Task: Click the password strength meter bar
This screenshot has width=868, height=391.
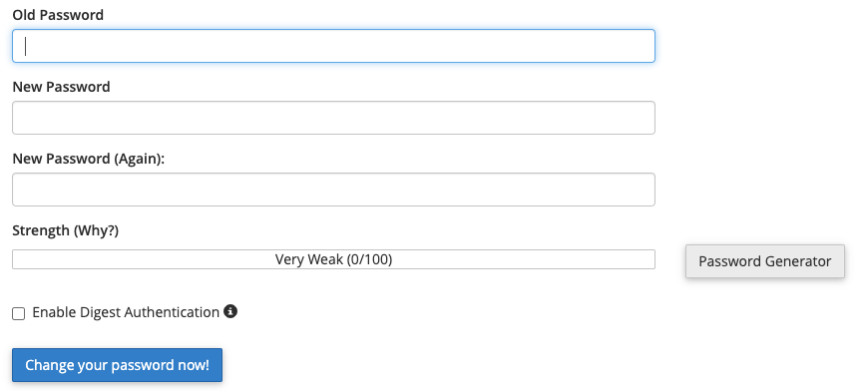Action: pyautogui.click(x=334, y=259)
